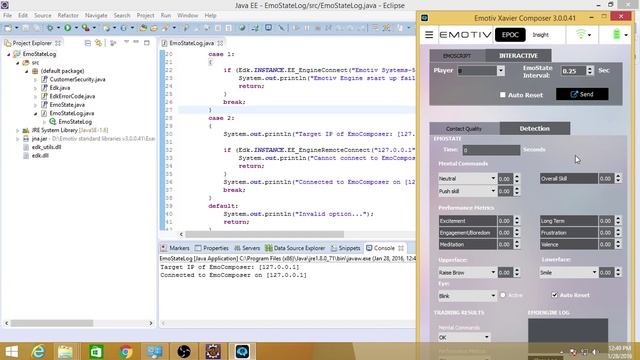Screen dimensions: 640x360
Task: Collapse all items in Project Explorer
Action: click(x=88, y=43)
